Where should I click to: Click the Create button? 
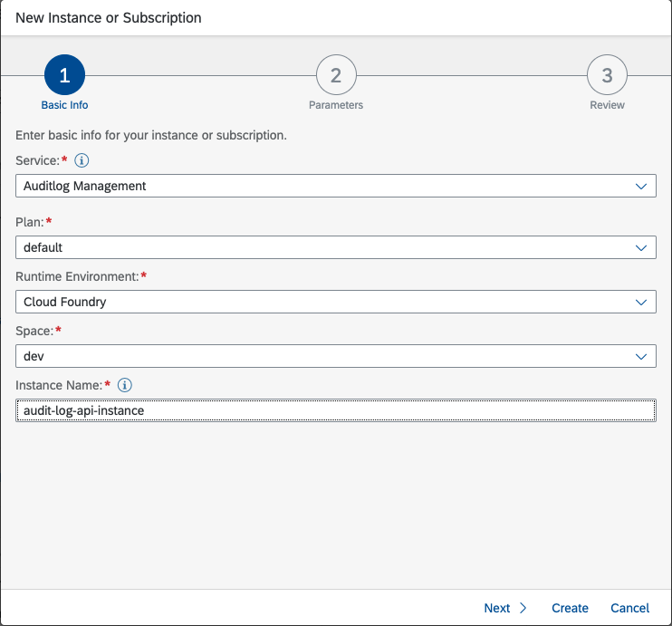click(x=570, y=608)
